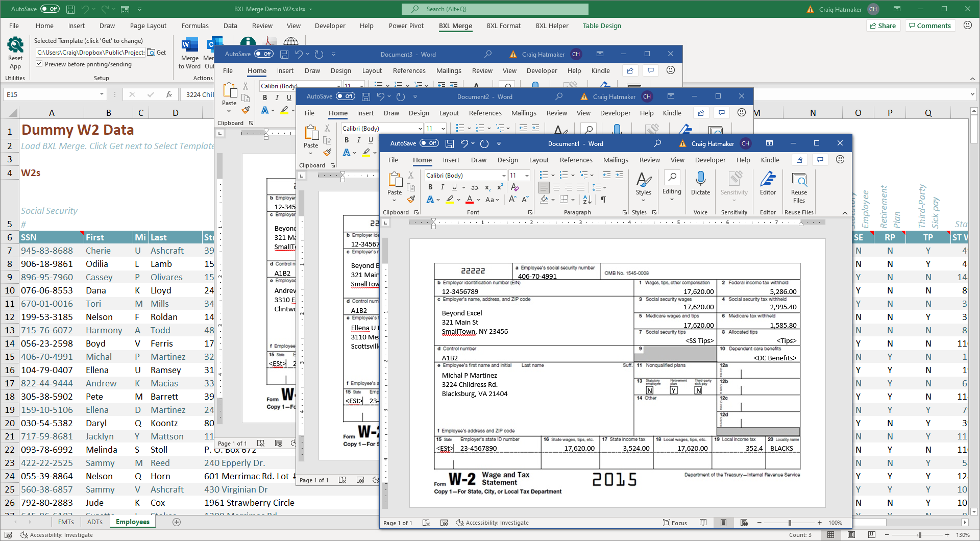Click the Get button next to template path
Viewport: 980px width, 541px height.
point(157,52)
